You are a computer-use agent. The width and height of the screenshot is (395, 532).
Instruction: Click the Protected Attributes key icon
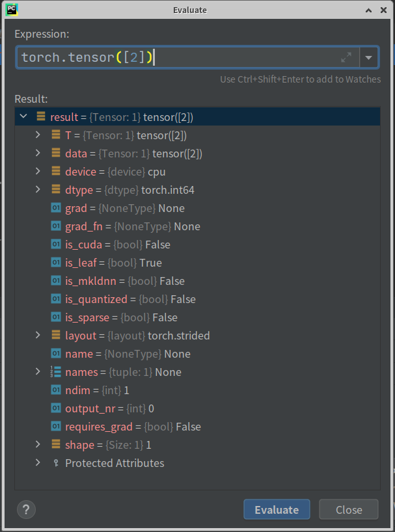(56, 463)
